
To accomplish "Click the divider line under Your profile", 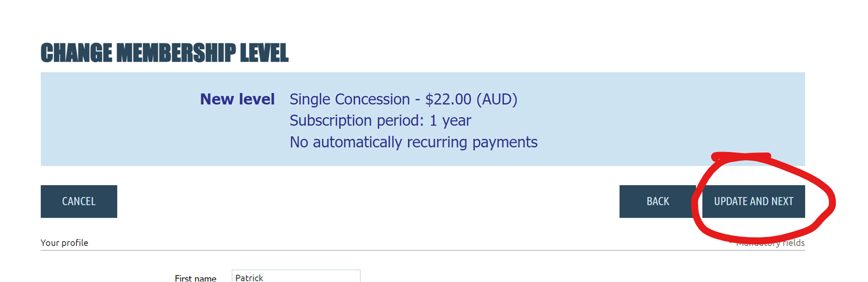I will 423,250.
